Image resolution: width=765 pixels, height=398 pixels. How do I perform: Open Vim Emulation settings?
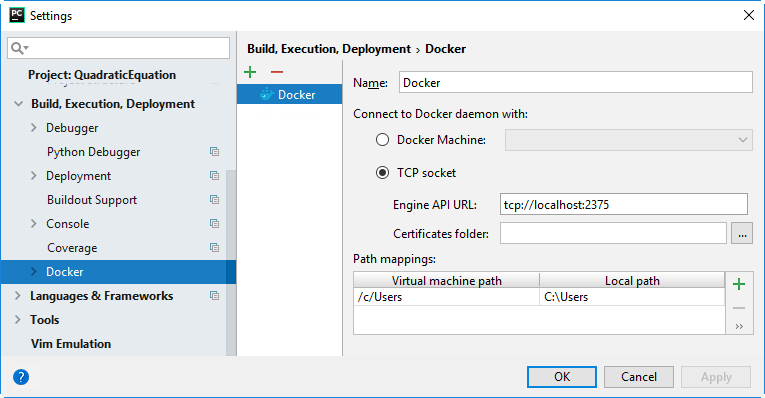[71, 343]
